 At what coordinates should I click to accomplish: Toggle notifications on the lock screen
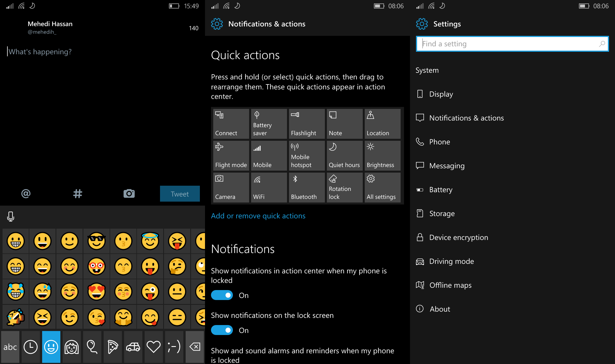[x=222, y=330]
